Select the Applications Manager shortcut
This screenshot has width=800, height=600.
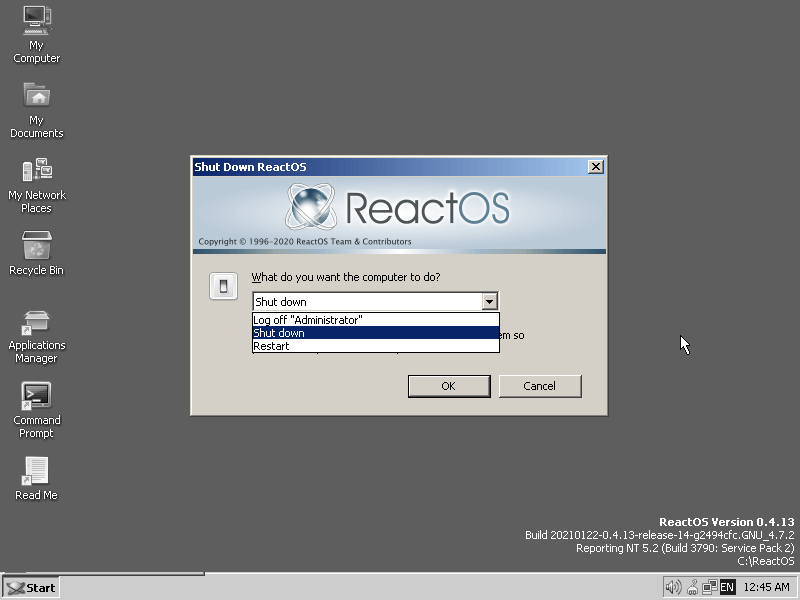(x=36, y=336)
